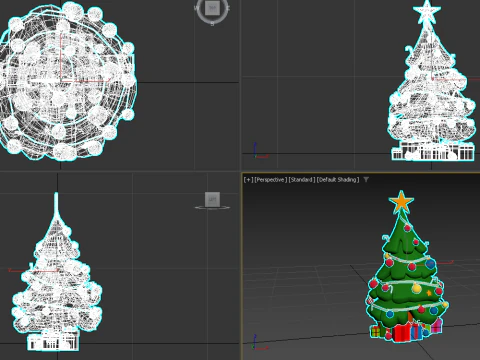Viewport: 480px width, 360px height.
Task: Open the Default Shading viewport menu
Action: (338, 180)
